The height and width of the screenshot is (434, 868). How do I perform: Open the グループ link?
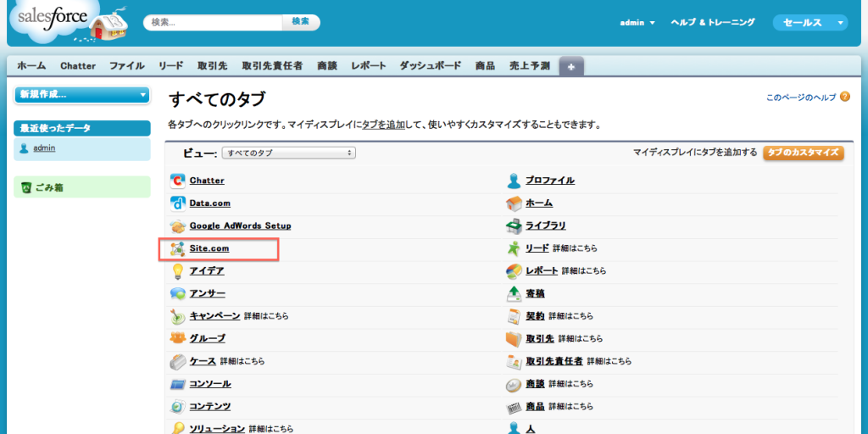[x=208, y=338]
